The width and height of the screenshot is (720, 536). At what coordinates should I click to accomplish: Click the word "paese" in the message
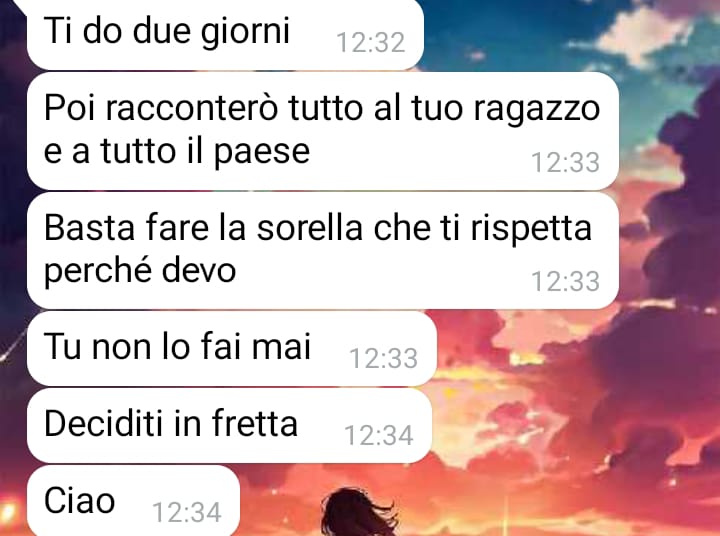[262, 153]
